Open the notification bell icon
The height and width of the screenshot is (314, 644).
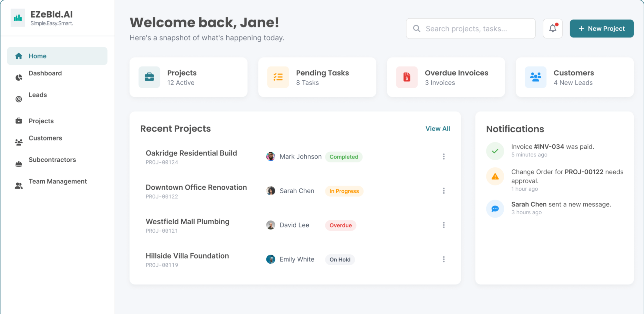(552, 28)
